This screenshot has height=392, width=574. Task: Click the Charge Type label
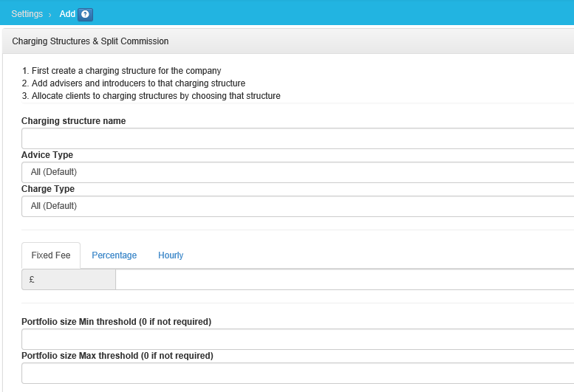pyautogui.click(x=48, y=189)
